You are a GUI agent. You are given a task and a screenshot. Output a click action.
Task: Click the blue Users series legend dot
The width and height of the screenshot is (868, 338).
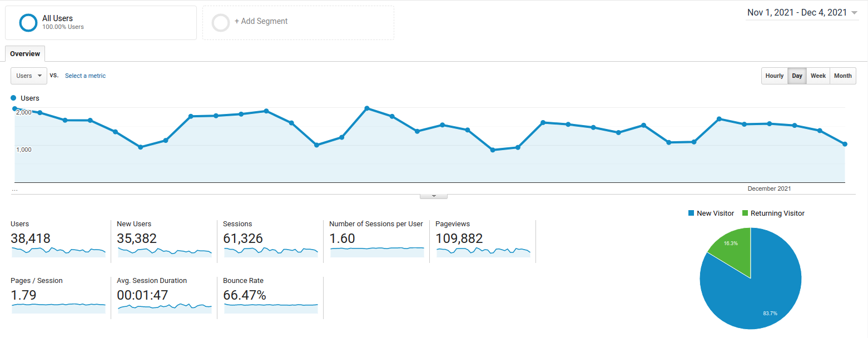click(14, 98)
